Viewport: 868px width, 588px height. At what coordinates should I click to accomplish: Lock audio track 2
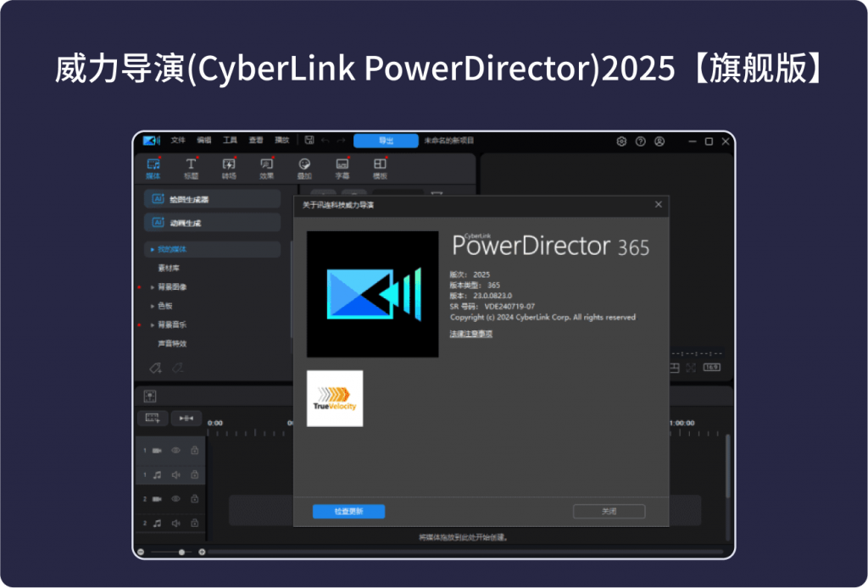click(x=194, y=524)
